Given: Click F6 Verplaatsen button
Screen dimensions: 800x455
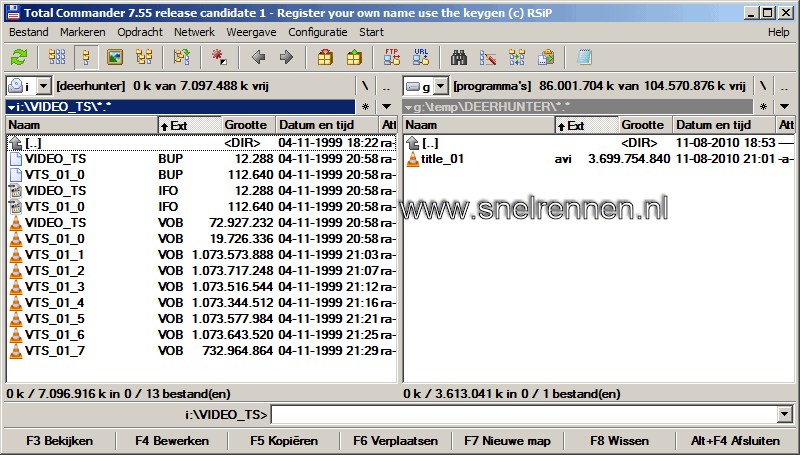Looking at the screenshot, I should [395, 441].
